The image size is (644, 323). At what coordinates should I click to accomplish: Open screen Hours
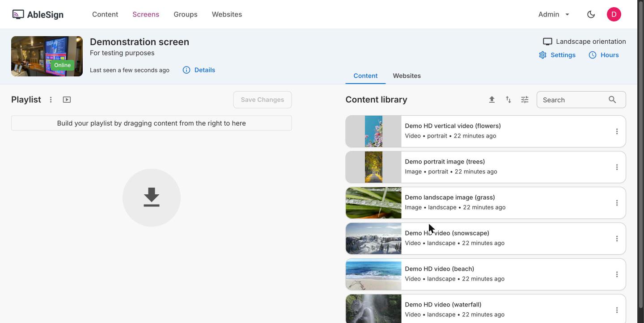pyautogui.click(x=604, y=55)
